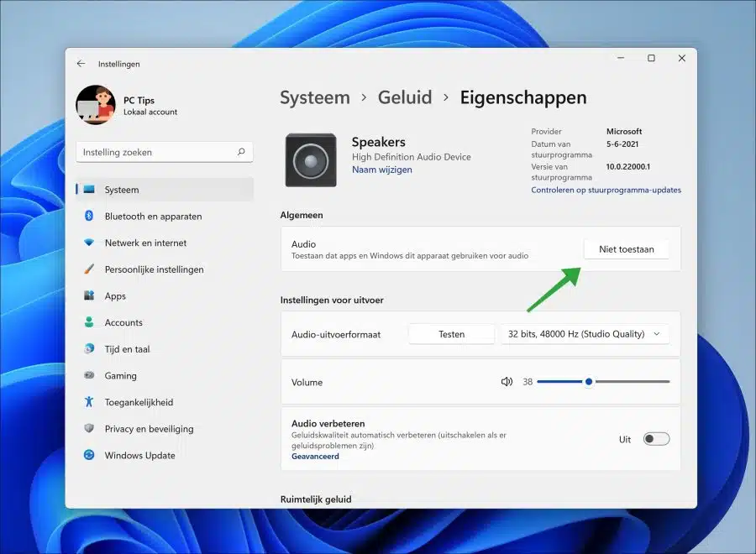This screenshot has height=554, width=756.
Task: Click the Niet toestaan button
Action: point(627,249)
